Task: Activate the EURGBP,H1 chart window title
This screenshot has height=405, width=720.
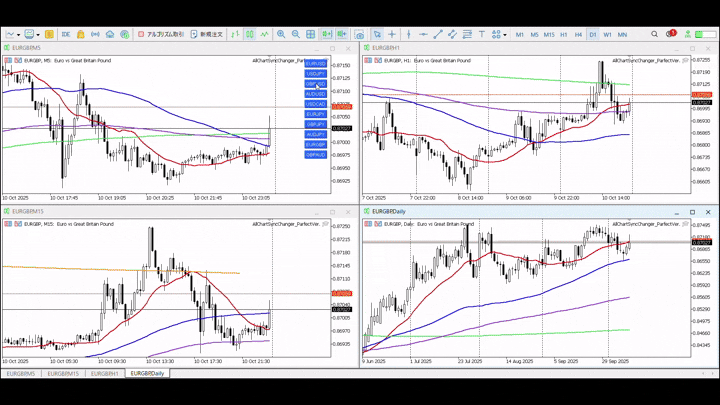Action: point(386,48)
